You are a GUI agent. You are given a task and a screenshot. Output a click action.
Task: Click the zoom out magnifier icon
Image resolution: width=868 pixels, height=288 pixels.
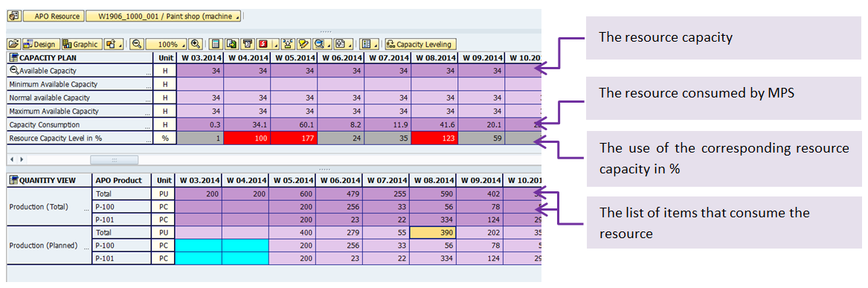pyautogui.click(x=137, y=45)
